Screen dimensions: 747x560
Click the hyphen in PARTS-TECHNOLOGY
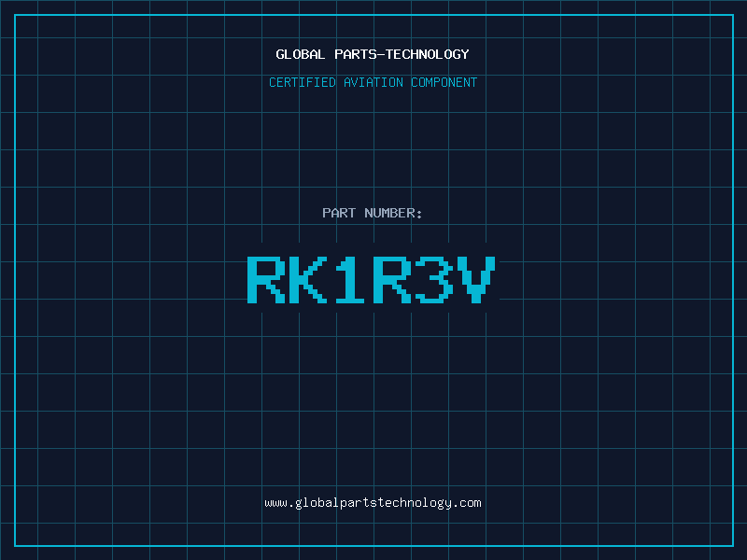pyautogui.click(x=381, y=55)
